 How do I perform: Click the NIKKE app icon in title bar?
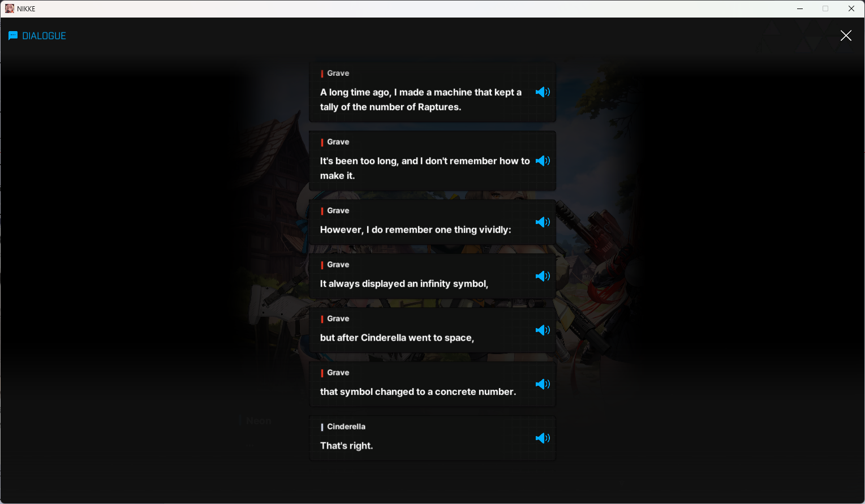[x=10, y=8]
